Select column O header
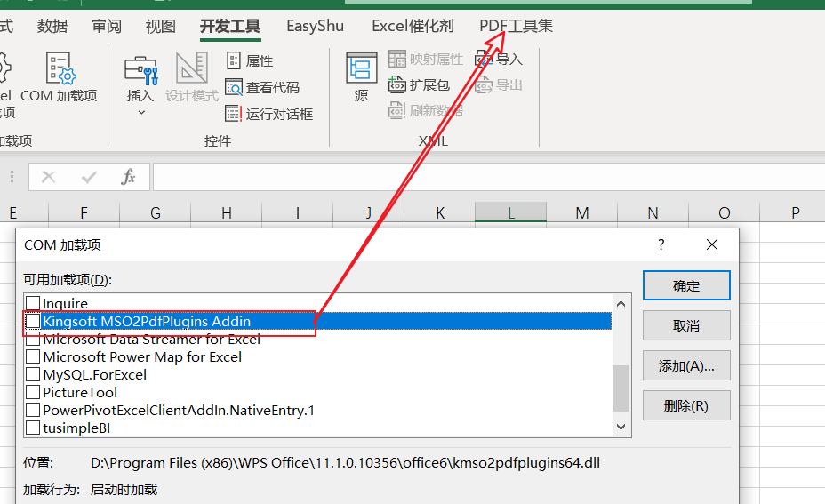This screenshot has width=825, height=504. (x=724, y=213)
